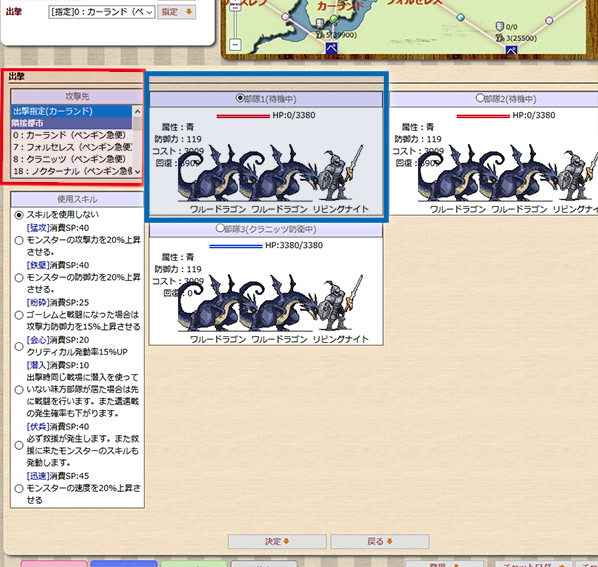This screenshot has width=598, height=567.
Task: Click the [猛攻] skill name link
Action: pos(38,228)
